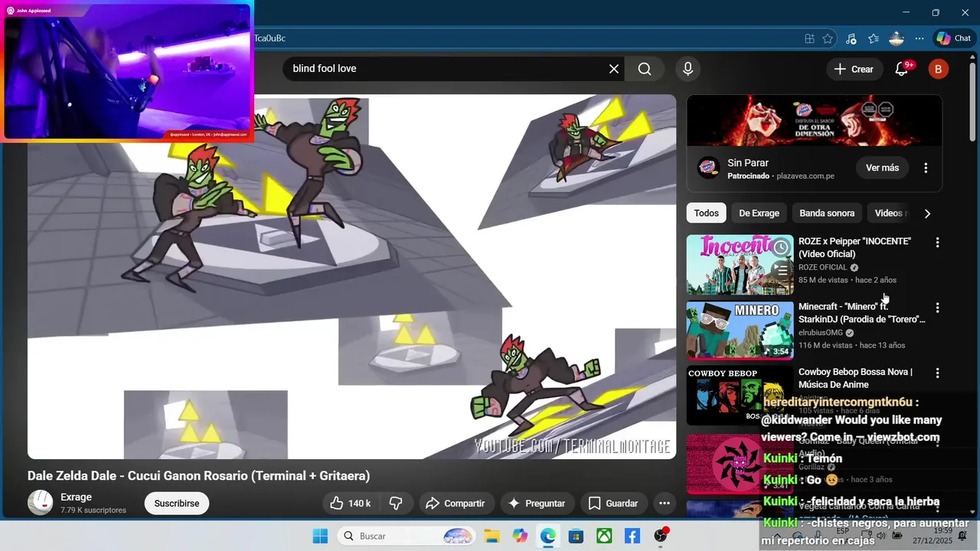980x551 pixels.
Task: Open options menu for Minecraft Minero video
Action: tap(937, 308)
